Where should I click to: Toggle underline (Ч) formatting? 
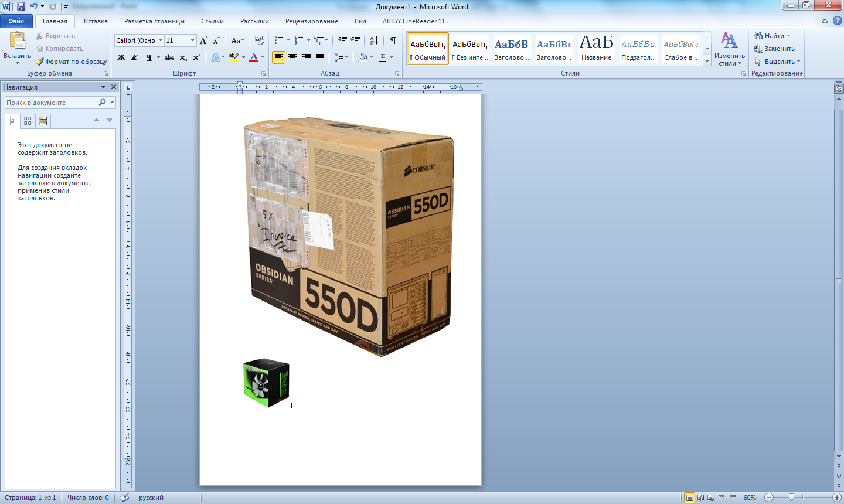[148, 57]
